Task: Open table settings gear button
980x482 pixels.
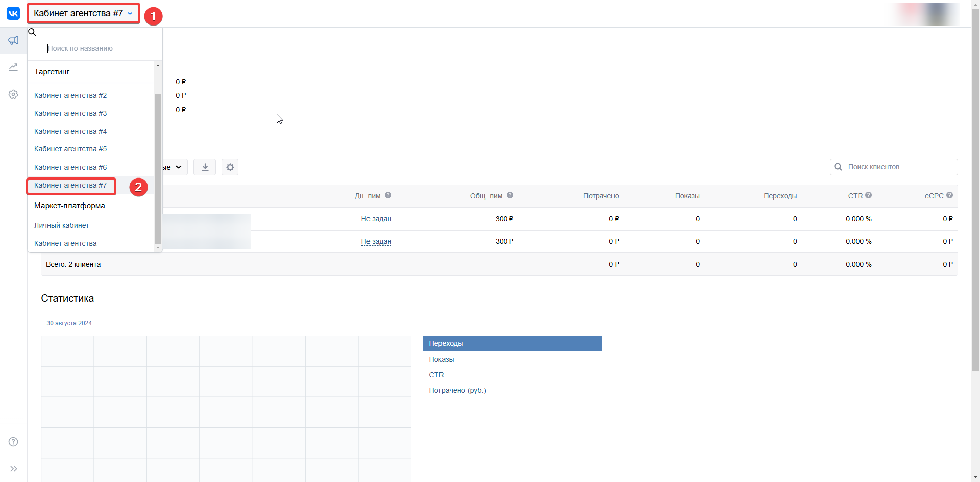Action: tap(230, 167)
